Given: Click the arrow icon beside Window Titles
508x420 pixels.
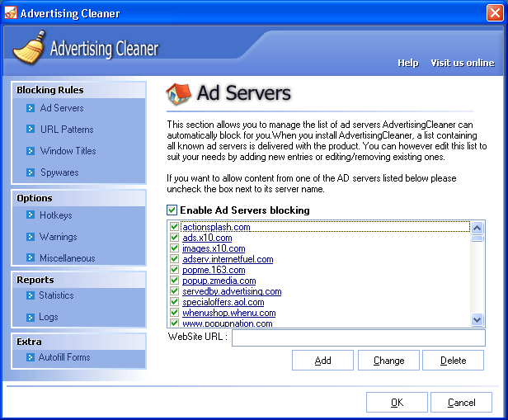Looking at the screenshot, I should 31,151.
